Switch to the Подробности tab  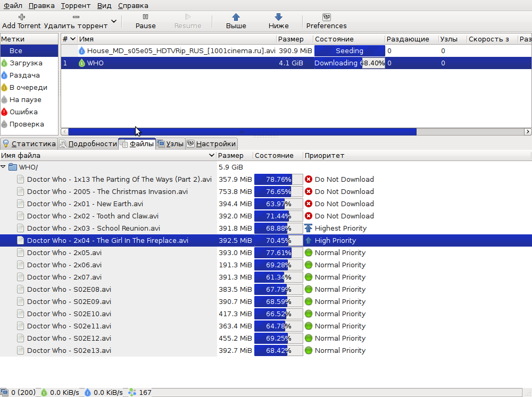pyautogui.click(x=88, y=143)
